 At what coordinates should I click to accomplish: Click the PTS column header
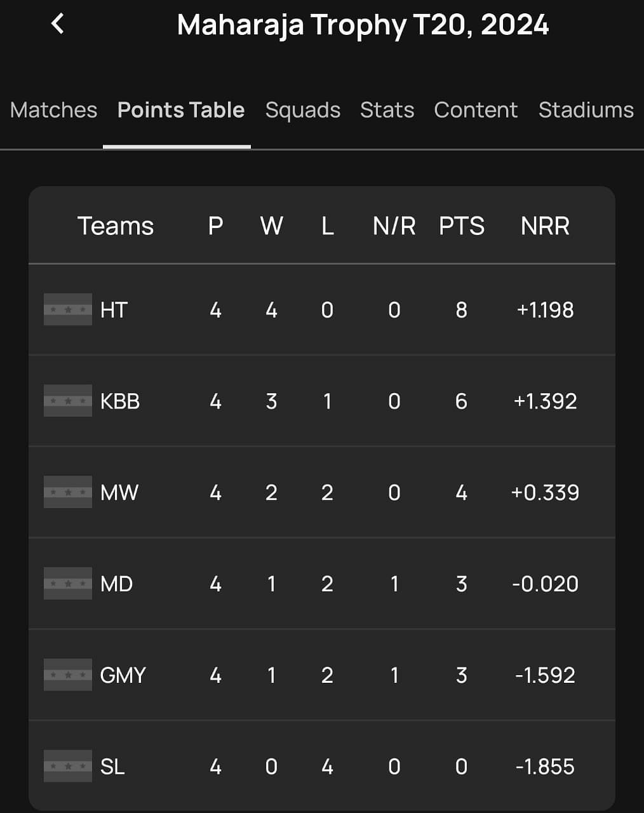point(462,226)
